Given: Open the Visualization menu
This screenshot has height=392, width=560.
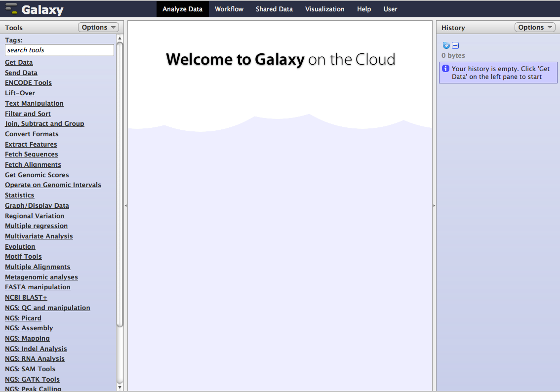Looking at the screenshot, I should (324, 9).
